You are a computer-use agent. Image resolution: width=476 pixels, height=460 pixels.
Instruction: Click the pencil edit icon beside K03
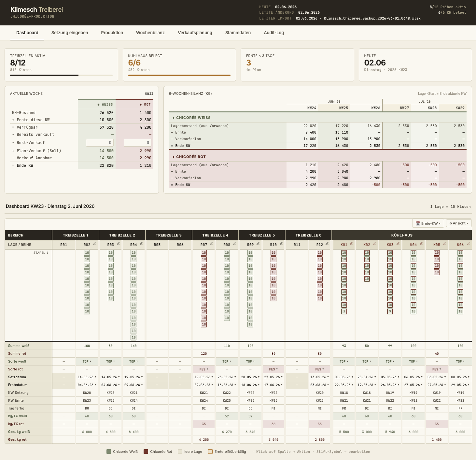click(398, 244)
